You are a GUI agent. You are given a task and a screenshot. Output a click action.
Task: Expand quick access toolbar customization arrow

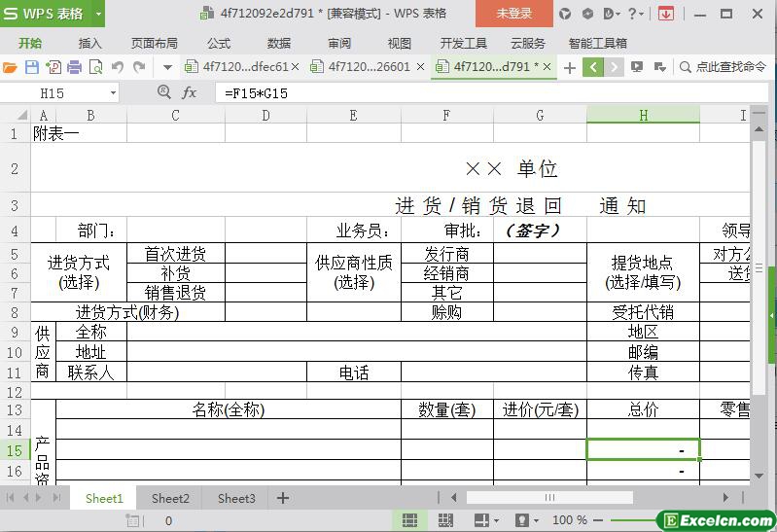point(167,67)
